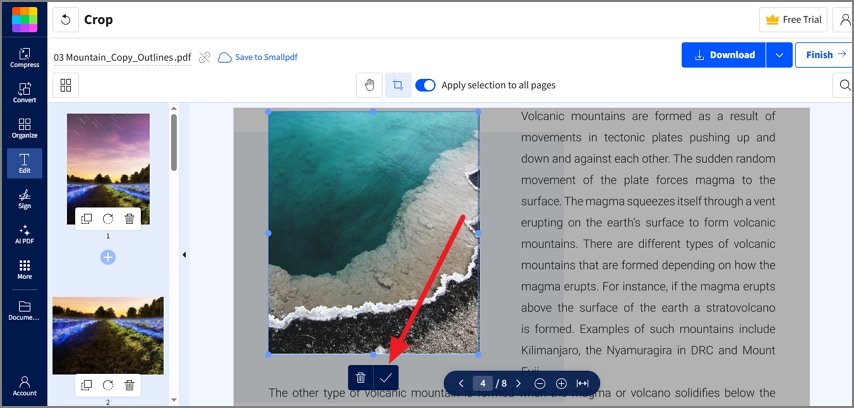This screenshot has height=408, width=854.
Task: Expand the Download options dropdown arrow
Action: [779, 55]
